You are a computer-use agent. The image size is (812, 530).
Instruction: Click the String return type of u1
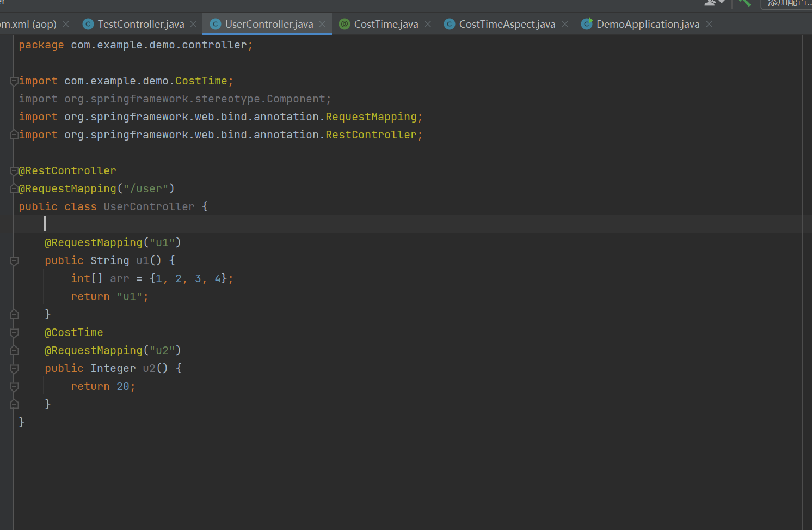coord(110,261)
